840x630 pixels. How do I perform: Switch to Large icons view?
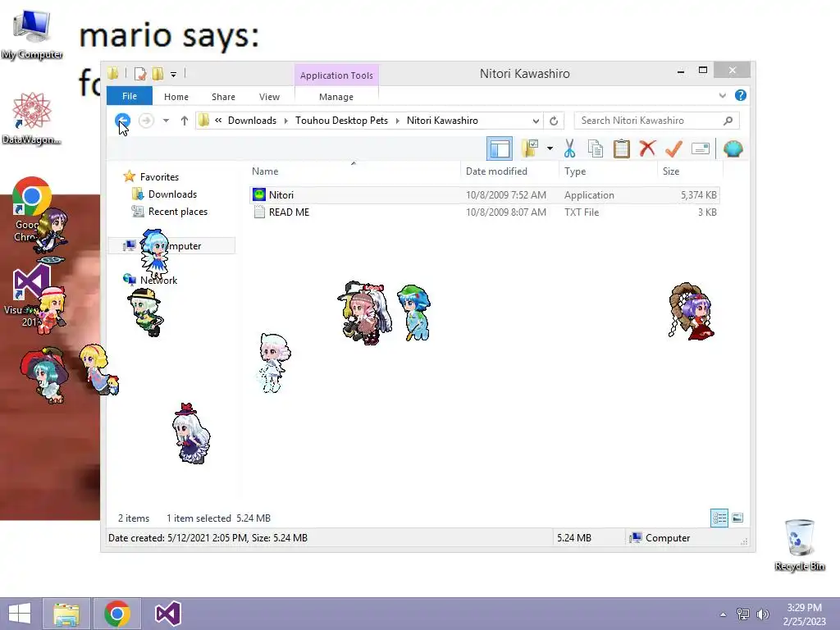pyautogui.click(x=737, y=518)
